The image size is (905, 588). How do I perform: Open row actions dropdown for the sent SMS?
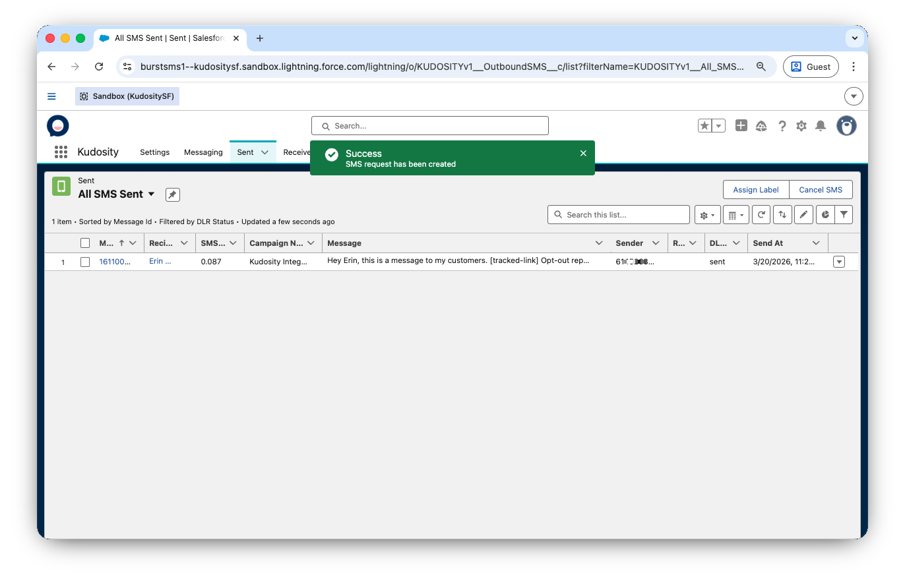click(839, 262)
